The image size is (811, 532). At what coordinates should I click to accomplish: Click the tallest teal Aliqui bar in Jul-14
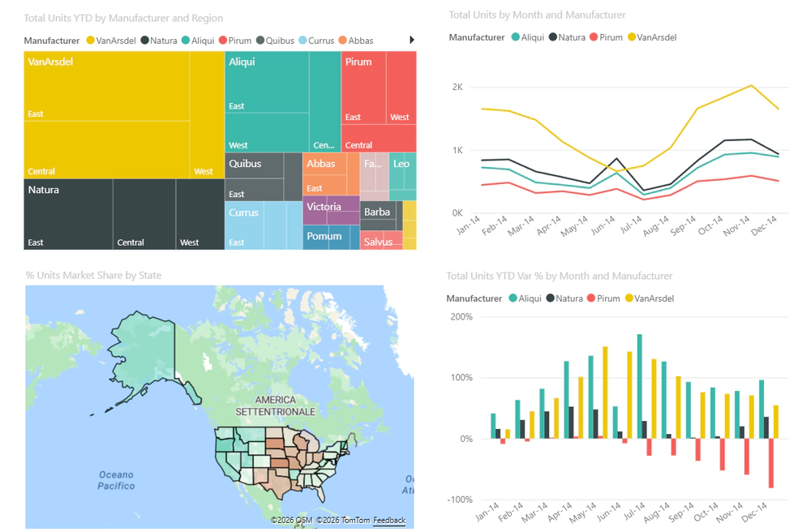(x=640, y=386)
